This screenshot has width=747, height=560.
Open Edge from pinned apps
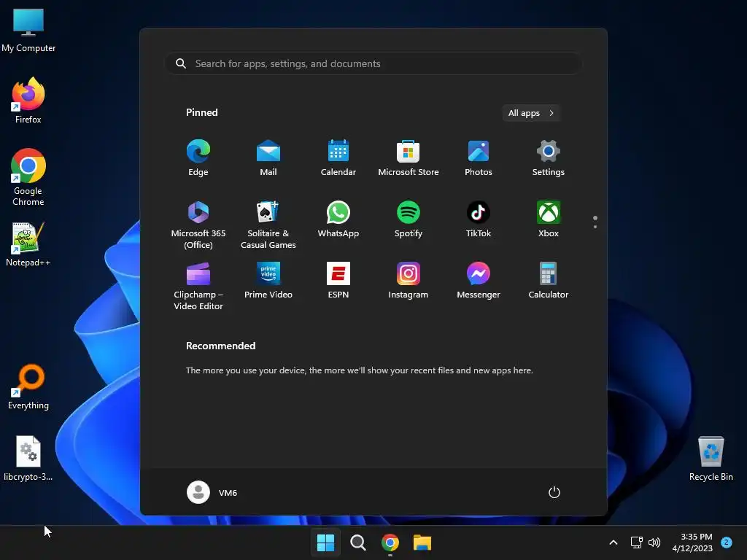click(198, 157)
